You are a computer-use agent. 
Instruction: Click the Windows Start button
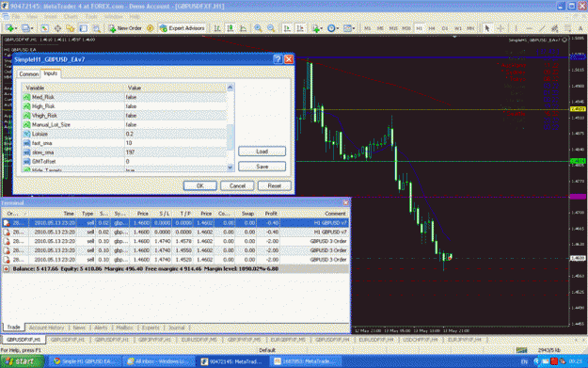23,361
